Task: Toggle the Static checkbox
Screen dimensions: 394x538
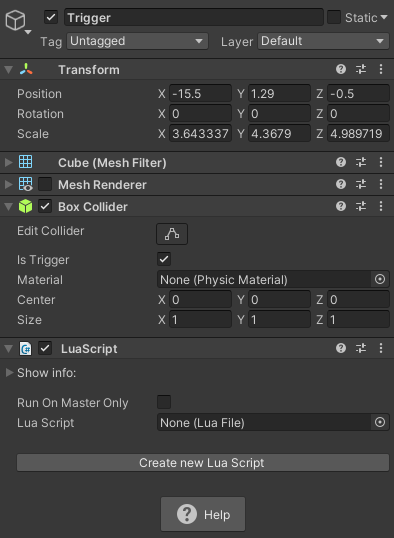Action: point(334,17)
